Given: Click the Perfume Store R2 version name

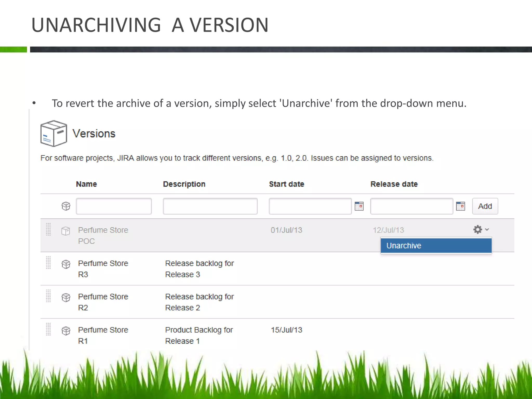Looking at the screenshot, I should click(103, 302).
